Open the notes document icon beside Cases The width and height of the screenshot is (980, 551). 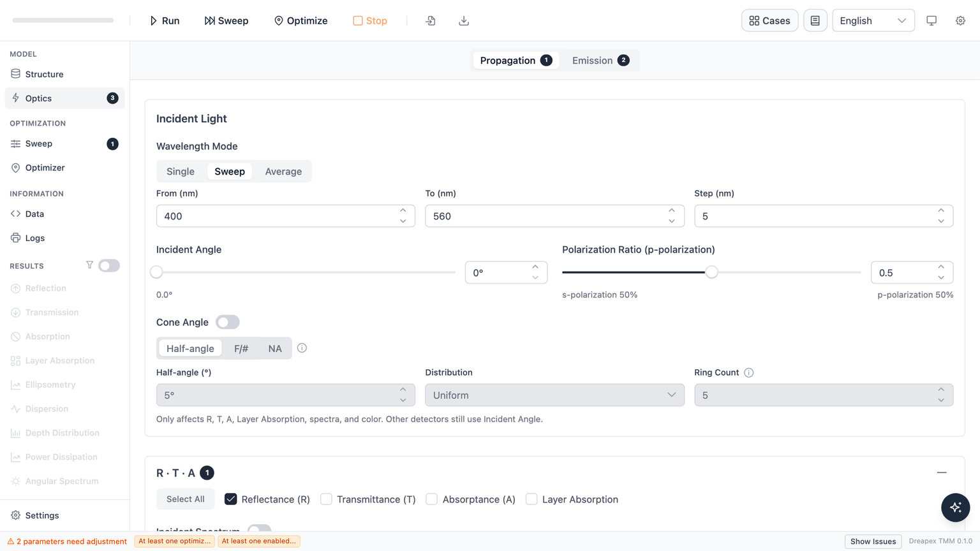tap(815, 20)
